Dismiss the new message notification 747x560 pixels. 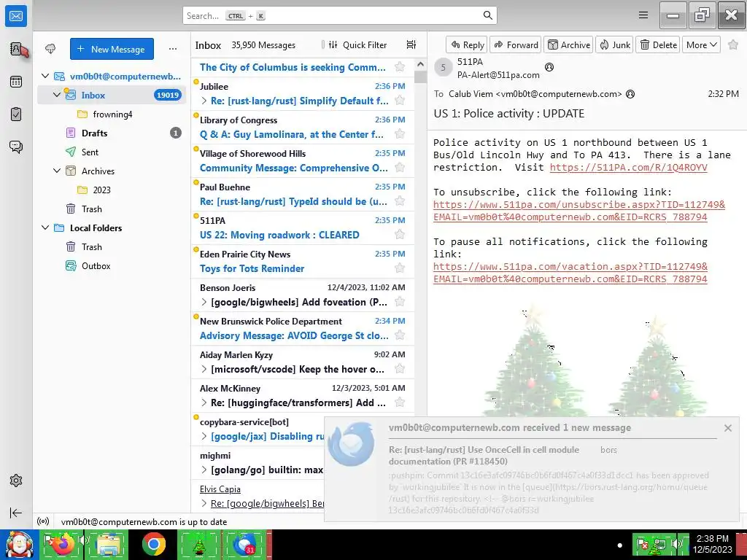[727, 427]
